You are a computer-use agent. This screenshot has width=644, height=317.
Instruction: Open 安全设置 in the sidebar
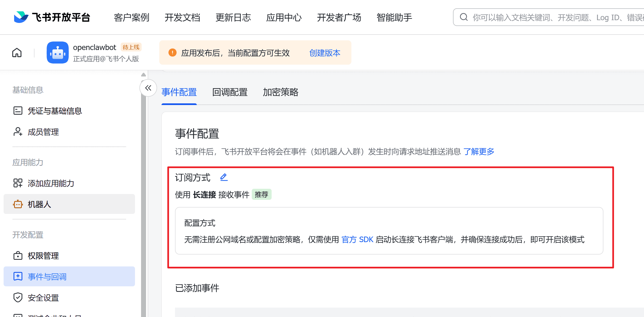[43, 298]
